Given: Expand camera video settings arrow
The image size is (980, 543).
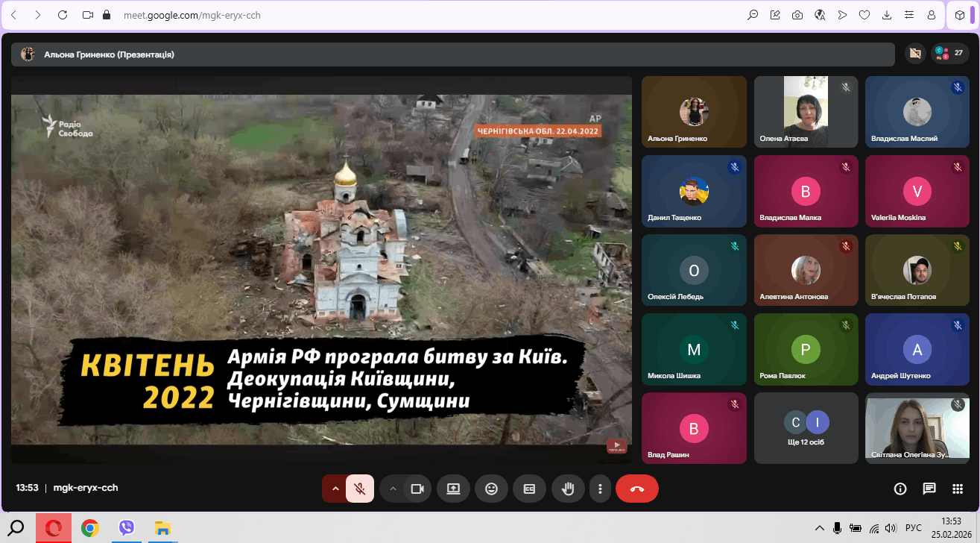Looking at the screenshot, I should coord(393,489).
